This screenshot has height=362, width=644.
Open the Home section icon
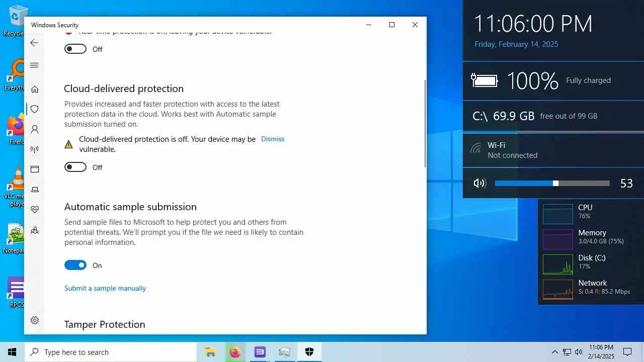(35, 89)
